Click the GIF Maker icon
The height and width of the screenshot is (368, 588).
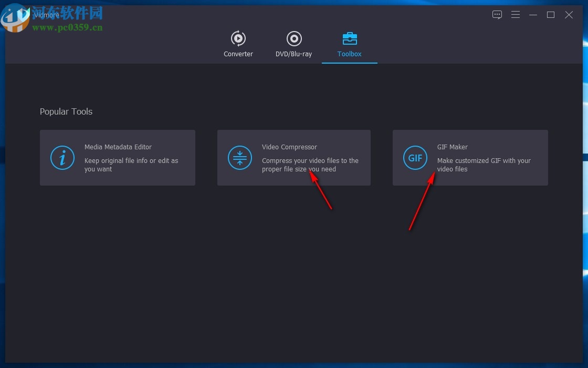click(x=415, y=158)
